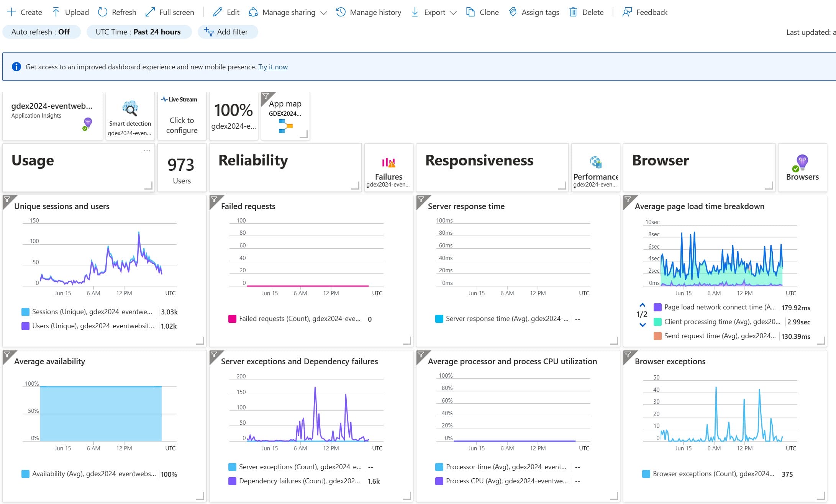Image resolution: width=836 pixels, height=504 pixels.
Task: Click the Reliability section heading
Action: click(x=253, y=160)
